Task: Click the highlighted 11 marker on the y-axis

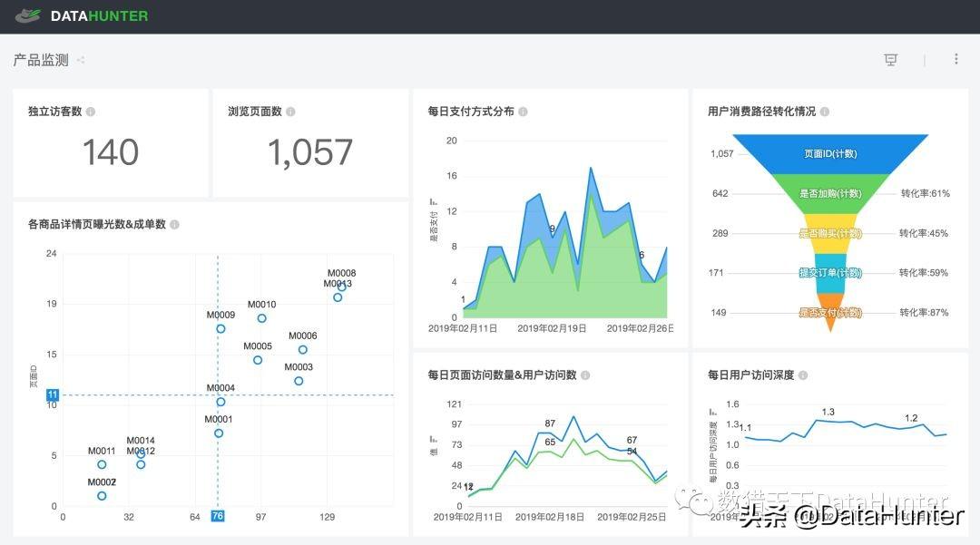Action: coord(52,394)
